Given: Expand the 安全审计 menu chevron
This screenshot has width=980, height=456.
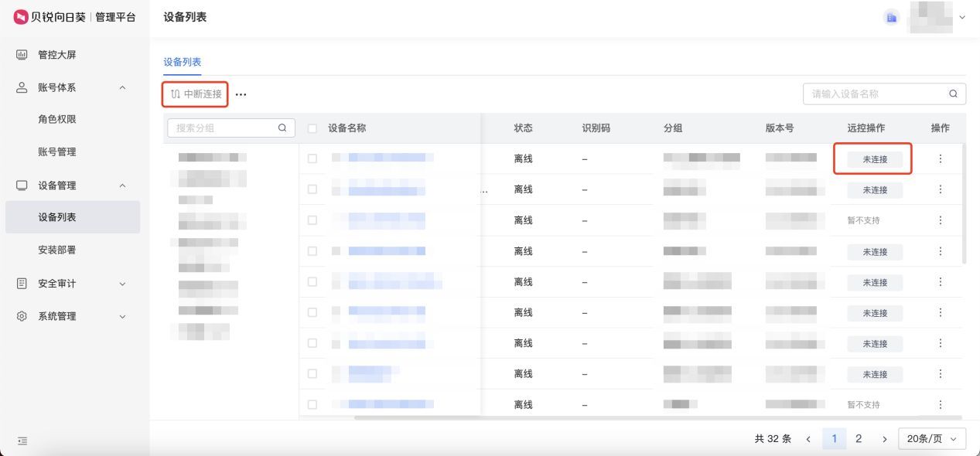Looking at the screenshot, I should (x=122, y=284).
